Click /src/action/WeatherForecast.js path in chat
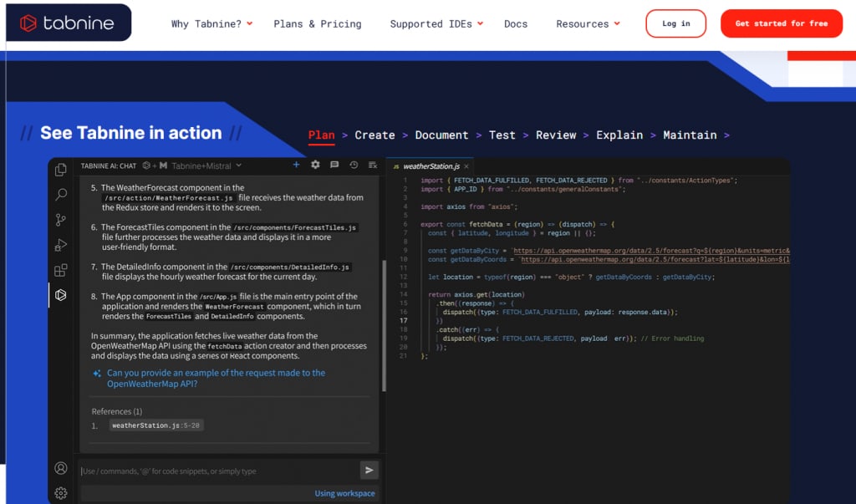 (x=168, y=198)
